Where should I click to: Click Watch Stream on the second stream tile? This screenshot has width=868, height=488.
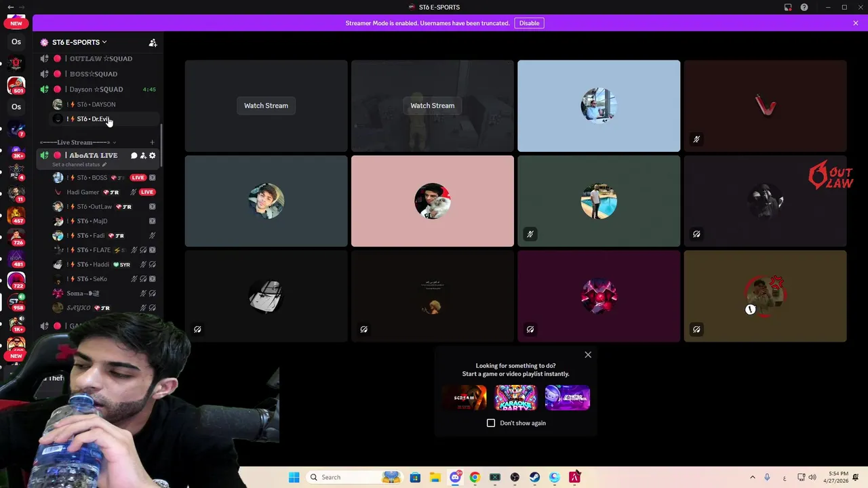(432, 106)
